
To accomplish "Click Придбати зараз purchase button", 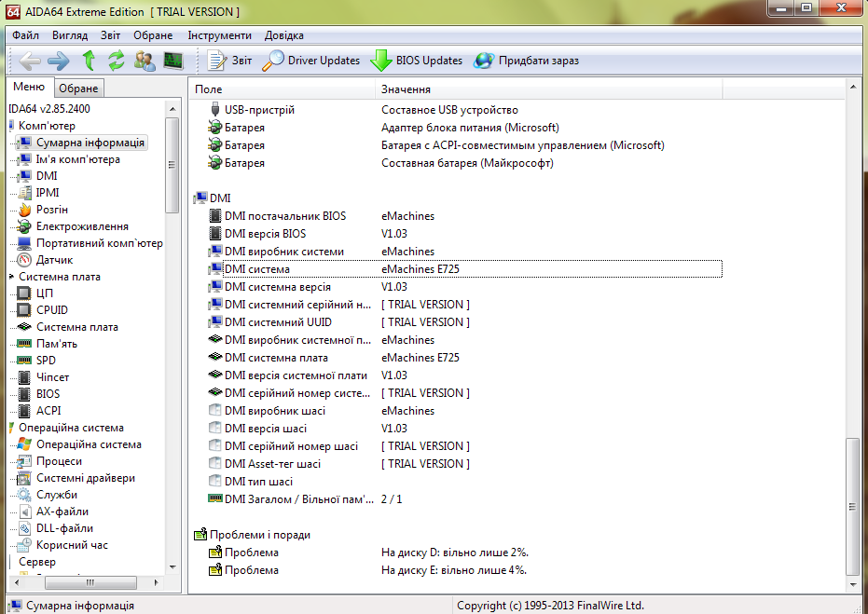I will tap(527, 61).
